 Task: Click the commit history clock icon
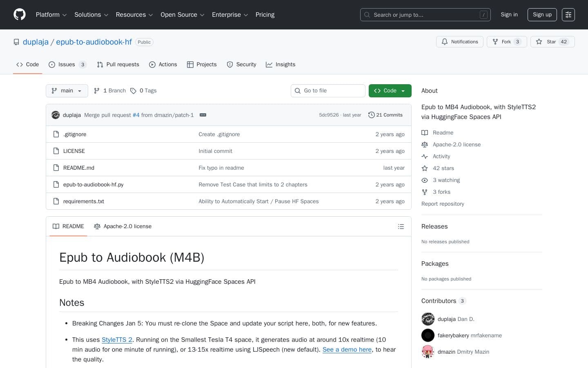372,115
